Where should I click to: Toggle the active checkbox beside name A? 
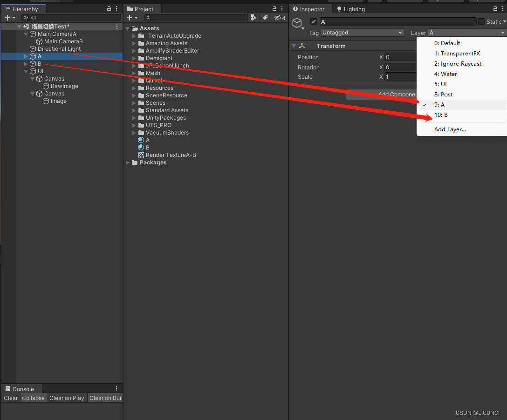[313, 21]
